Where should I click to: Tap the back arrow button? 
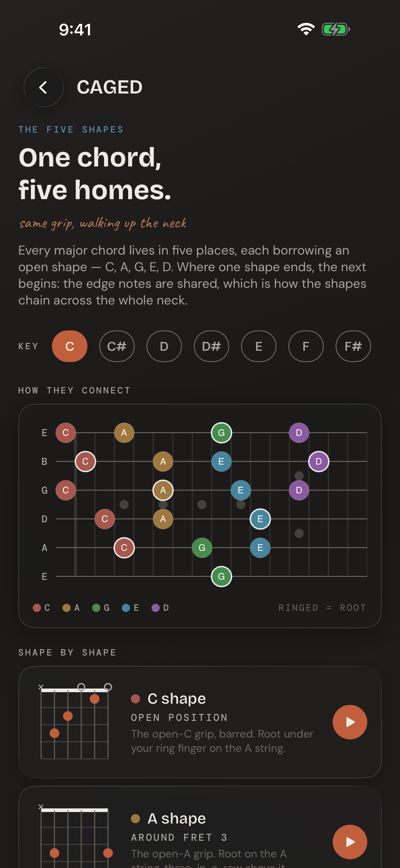tap(43, 87)
